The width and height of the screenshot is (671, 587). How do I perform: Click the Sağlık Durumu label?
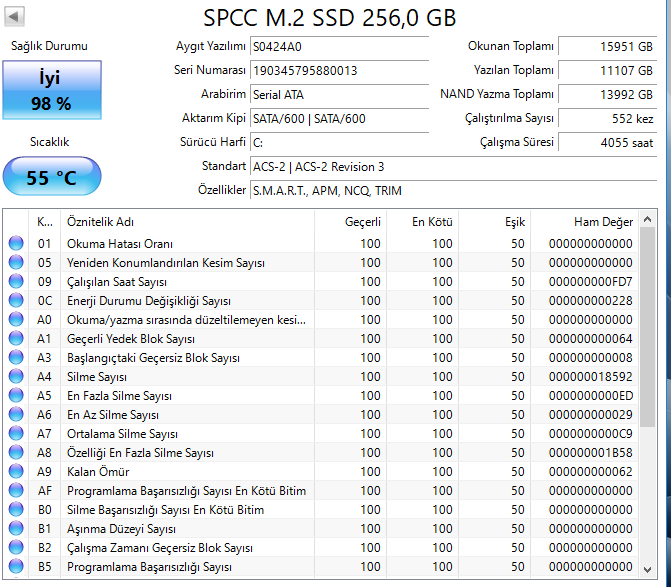49,46
